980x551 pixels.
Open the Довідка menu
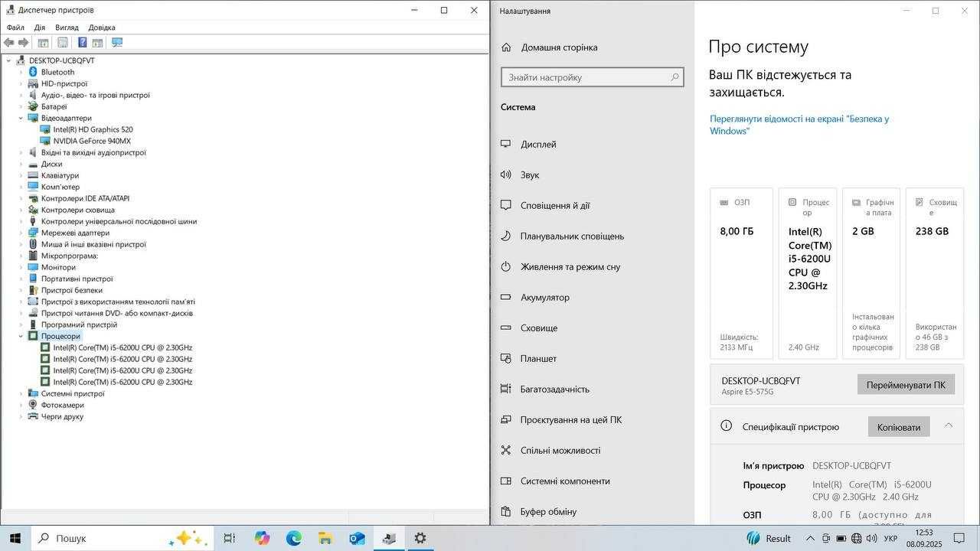pyautogui.click(x=102, y=28)
